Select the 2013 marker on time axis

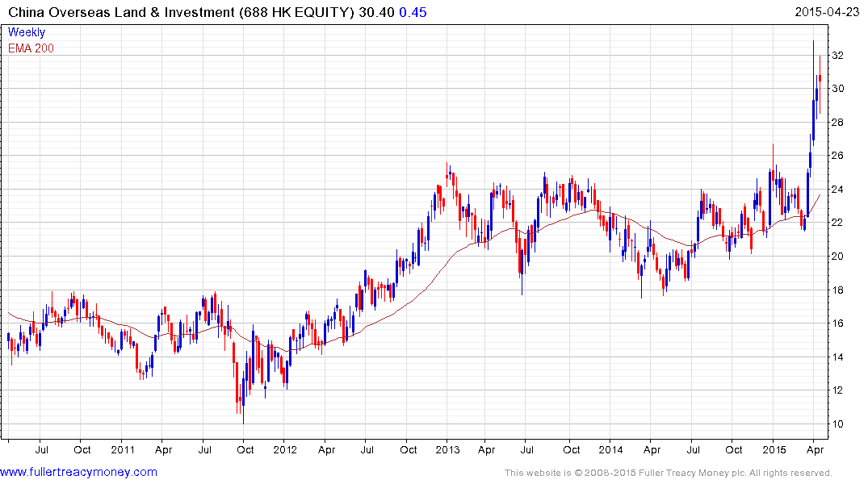[x=448, y=449]
